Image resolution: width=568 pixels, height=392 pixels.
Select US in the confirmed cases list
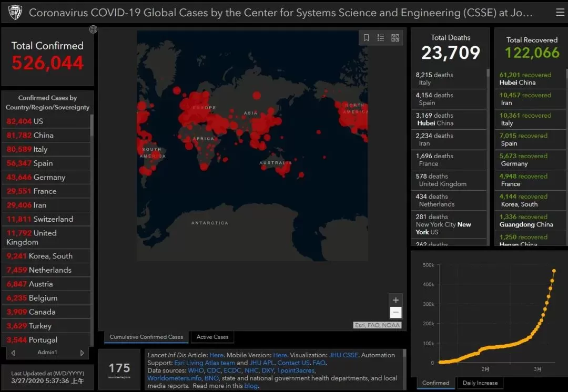point(46,121)
